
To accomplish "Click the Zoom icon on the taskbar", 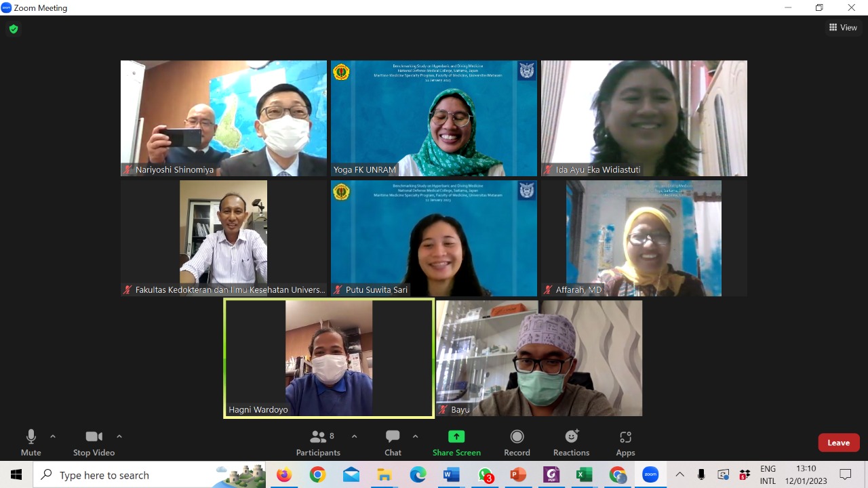I will coord(650,474).
